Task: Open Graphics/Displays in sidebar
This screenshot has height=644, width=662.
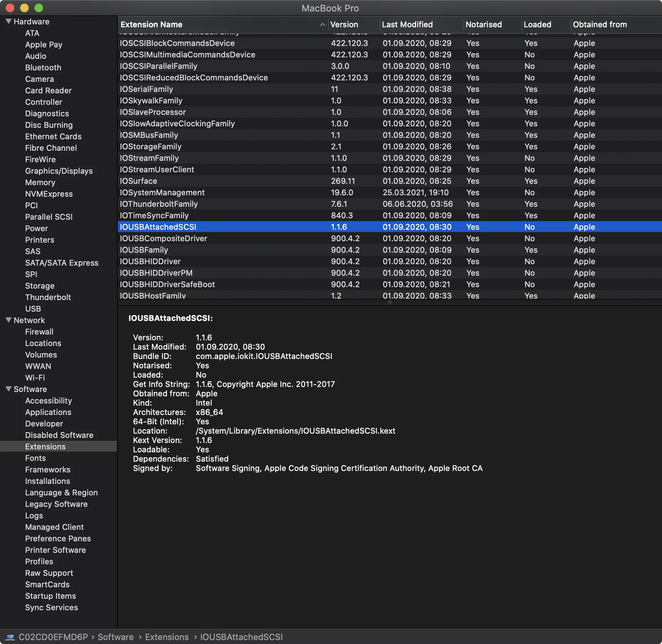Action: (x=59, y=171)
